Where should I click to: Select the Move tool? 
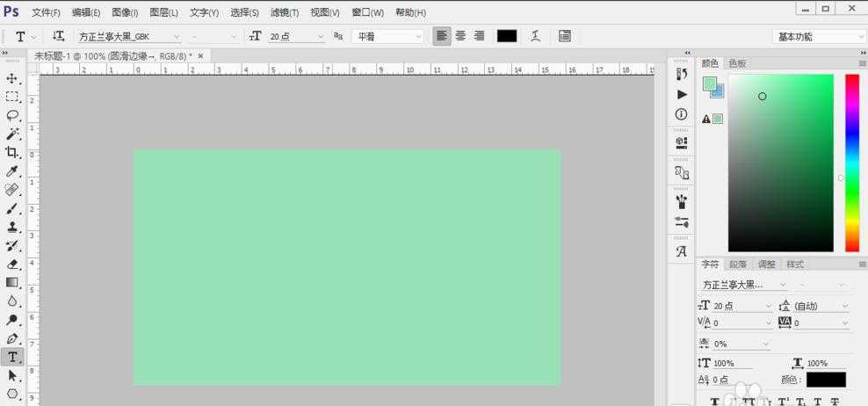[11, 78]
